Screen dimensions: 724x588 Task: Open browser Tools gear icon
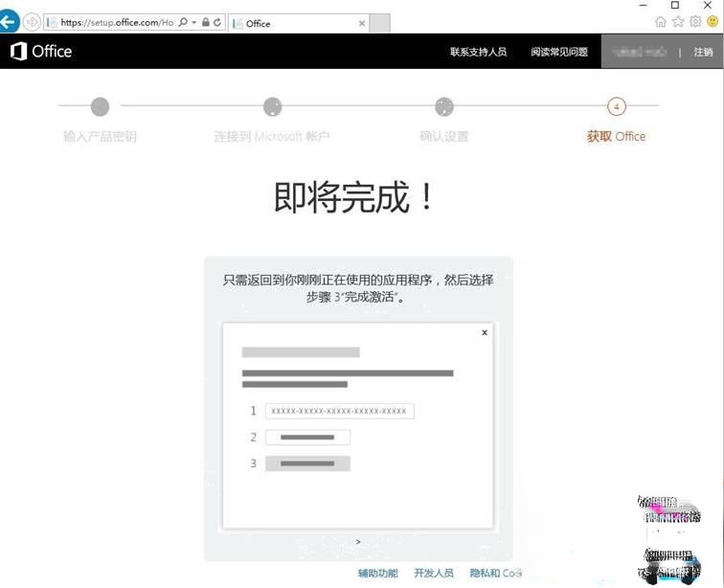click(695, 22)
